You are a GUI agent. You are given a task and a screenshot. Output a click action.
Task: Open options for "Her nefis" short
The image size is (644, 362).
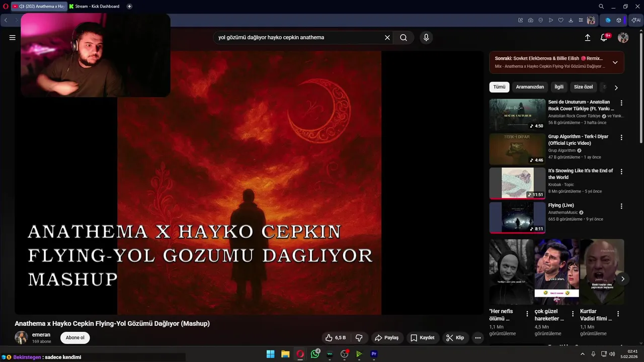527,314
